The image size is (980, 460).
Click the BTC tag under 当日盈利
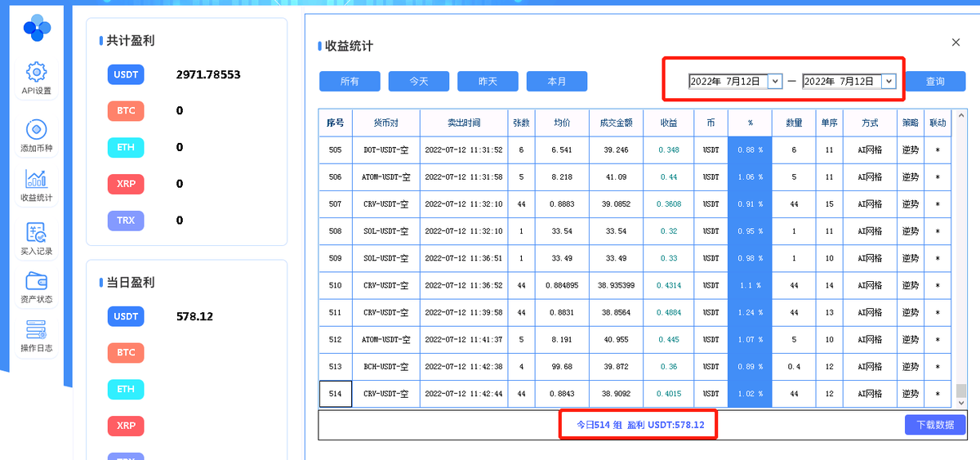point(126,352)
